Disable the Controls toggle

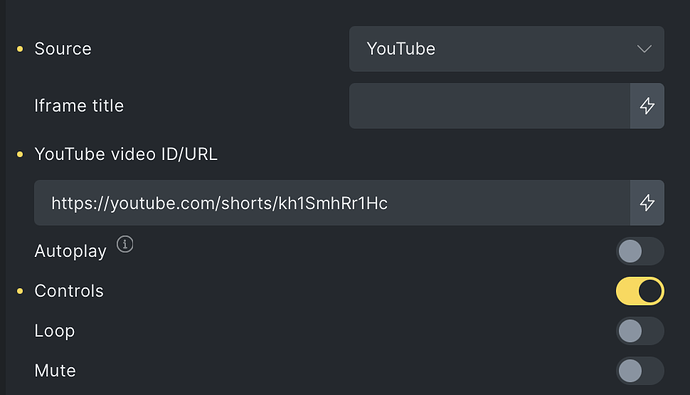pyautogui.click(x=640, y=291)
